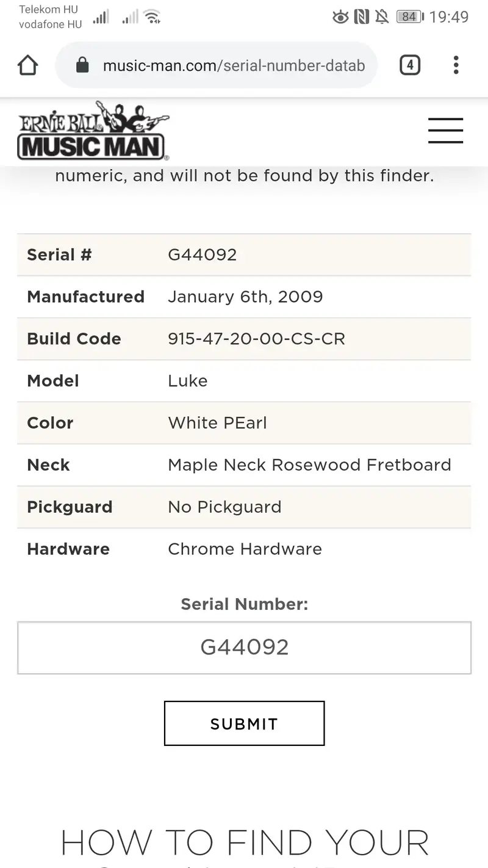Open the hamburger navigation menu
This screenshot has width=488, height=868.
[445, 131]
